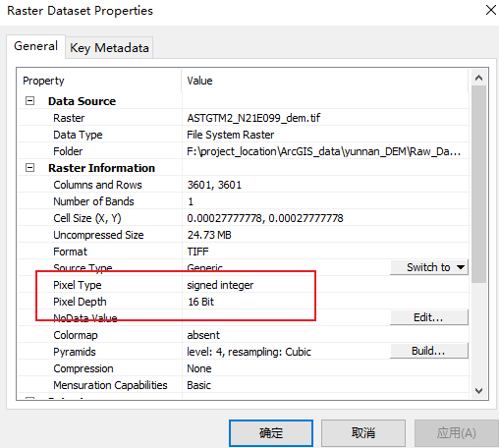Select the Value column header
499x448 pixels.
[x=325, y=81]
